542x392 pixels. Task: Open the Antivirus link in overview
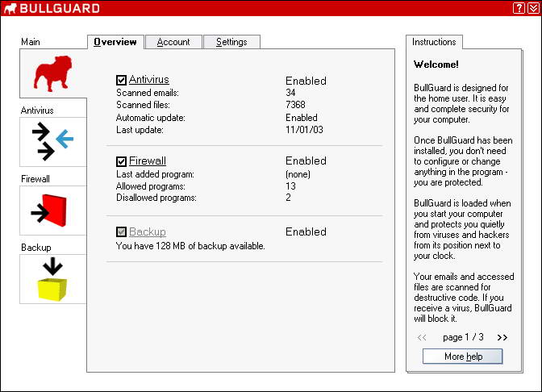149,80
